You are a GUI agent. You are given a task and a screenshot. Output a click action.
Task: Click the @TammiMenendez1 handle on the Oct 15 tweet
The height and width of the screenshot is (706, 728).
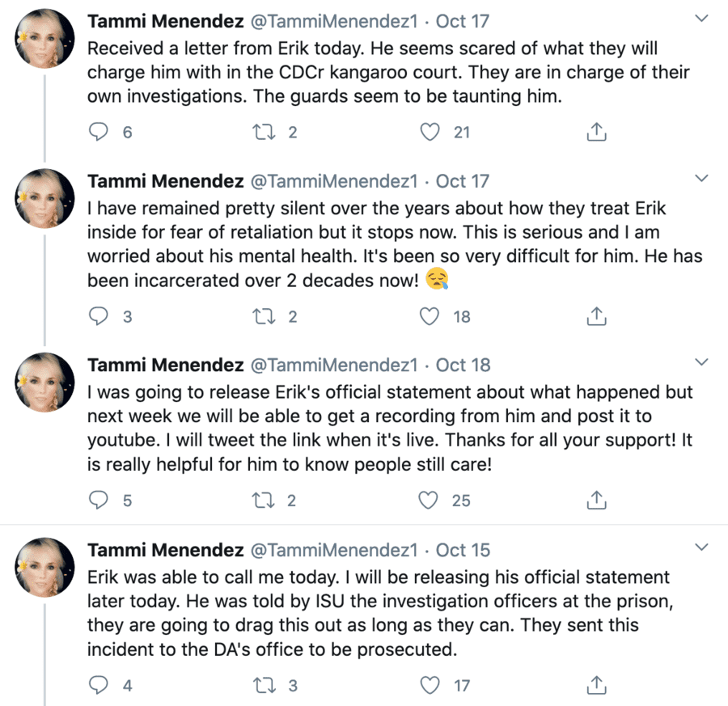coord(336,550)
